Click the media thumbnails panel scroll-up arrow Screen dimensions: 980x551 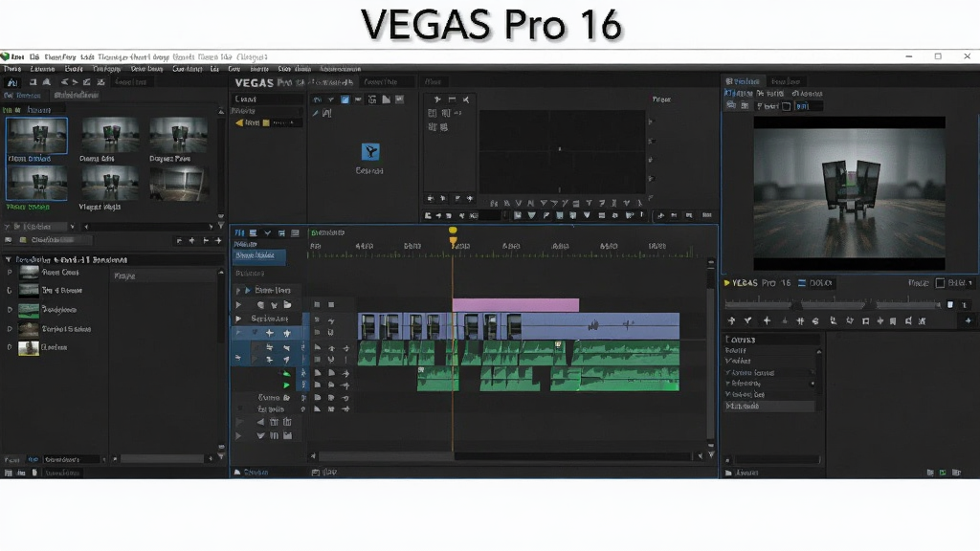pyautogui.click(x=221, y=112)
